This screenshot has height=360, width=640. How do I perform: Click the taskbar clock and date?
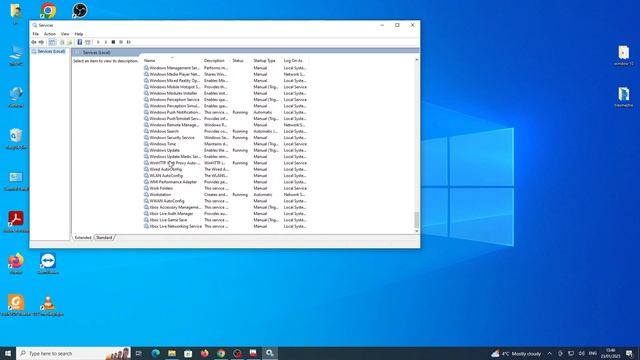pyautogui.click(x=611, y=353)
